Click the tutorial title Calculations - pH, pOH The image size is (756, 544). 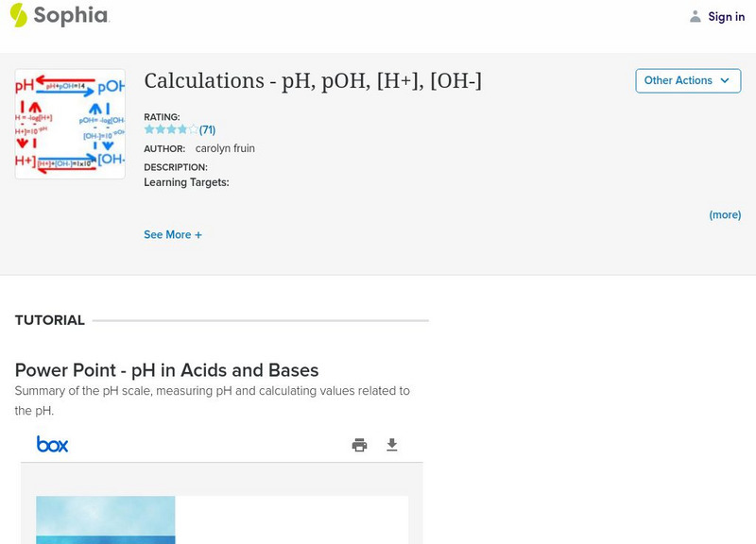(x=313, y=81)
